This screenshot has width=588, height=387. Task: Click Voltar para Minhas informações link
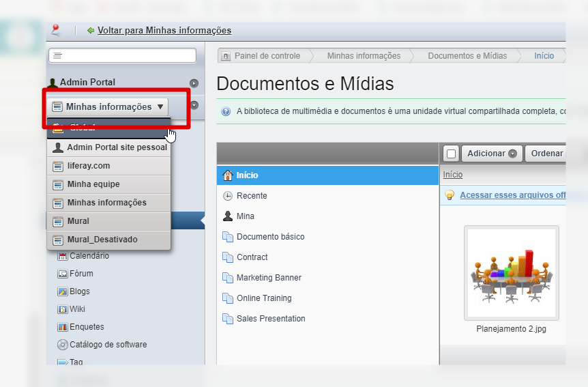click(x=164, y=30)
